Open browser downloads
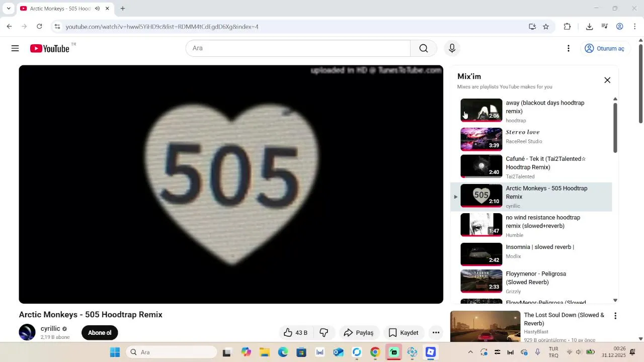The height and width of the screenshot is (362, 644). click(x=590, y=27)
